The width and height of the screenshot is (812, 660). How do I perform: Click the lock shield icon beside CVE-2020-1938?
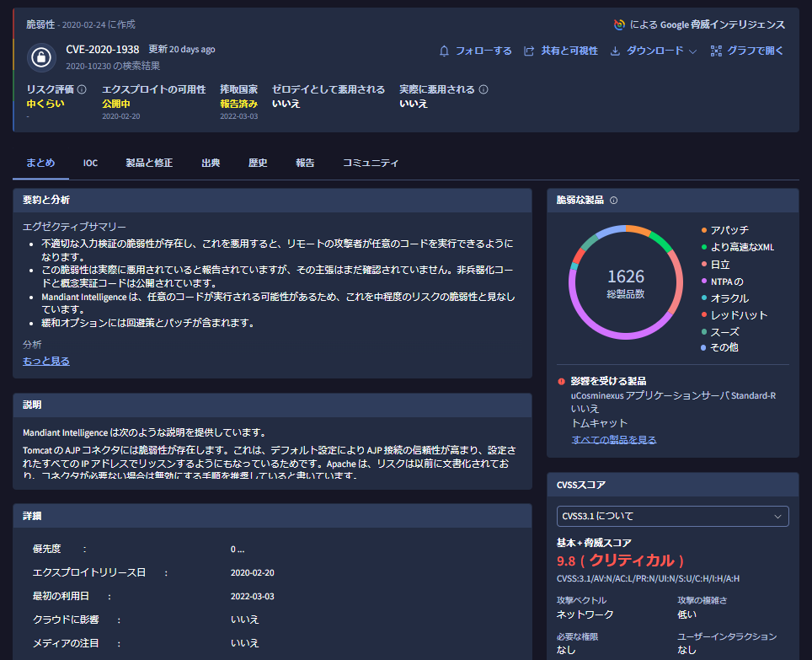pyautogui.click(x=40, y=56)
